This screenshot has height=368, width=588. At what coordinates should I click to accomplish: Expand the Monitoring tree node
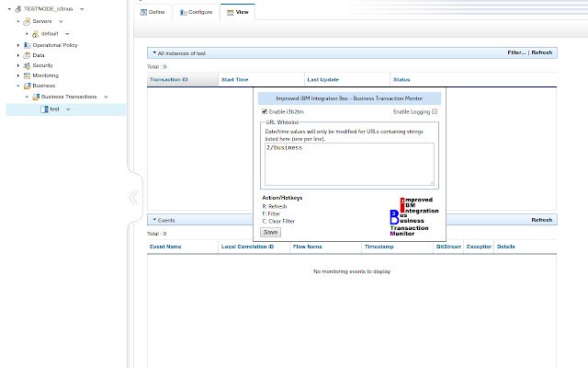coord(18,75)
